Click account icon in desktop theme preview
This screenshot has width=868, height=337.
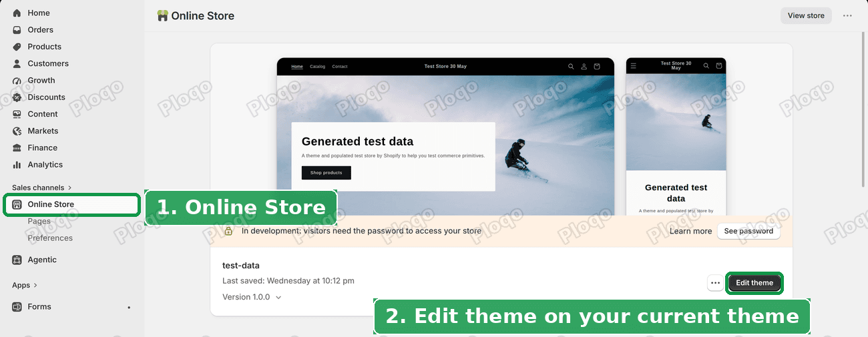tap(584, 66)
